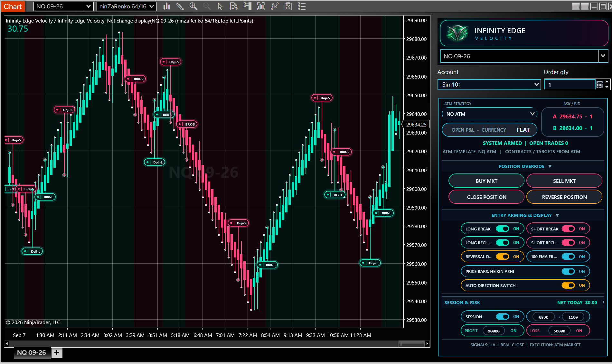Toggle the LONG BREAK switch

pos(502,229)
